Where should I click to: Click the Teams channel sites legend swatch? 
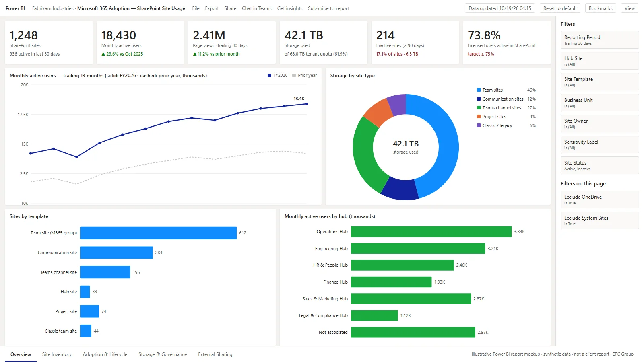479,108
